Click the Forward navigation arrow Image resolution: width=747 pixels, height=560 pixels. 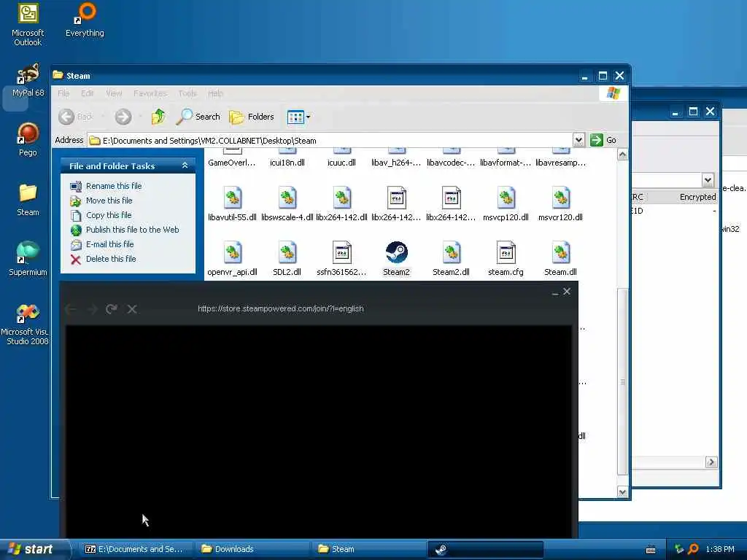pyautogui.click(x=123, y=117)
